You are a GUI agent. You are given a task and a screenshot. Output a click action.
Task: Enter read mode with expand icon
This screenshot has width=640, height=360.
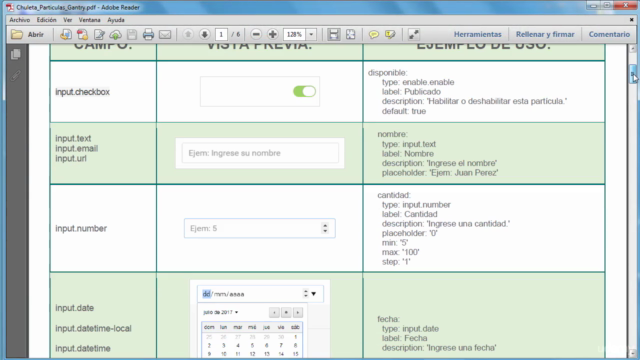[413, 35]
